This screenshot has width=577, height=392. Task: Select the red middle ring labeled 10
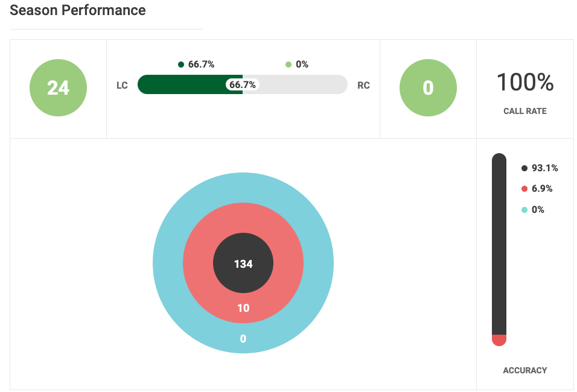pos(243,308)
